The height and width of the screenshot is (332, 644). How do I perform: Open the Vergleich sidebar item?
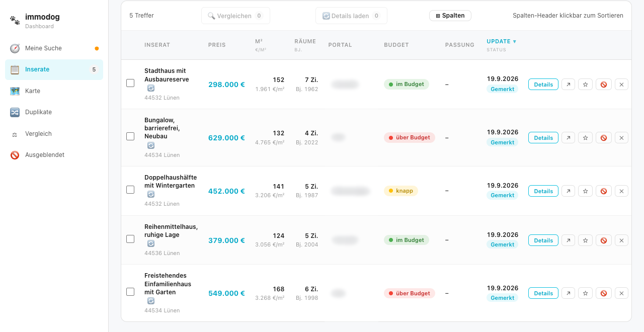click(x=54, y=134)
